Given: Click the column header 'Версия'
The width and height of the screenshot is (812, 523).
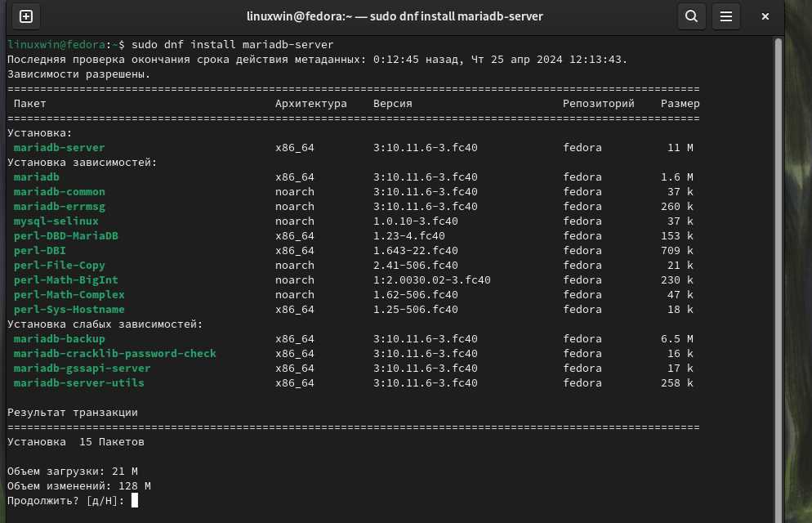Looking at the screenshot, I should coord(393,104).
